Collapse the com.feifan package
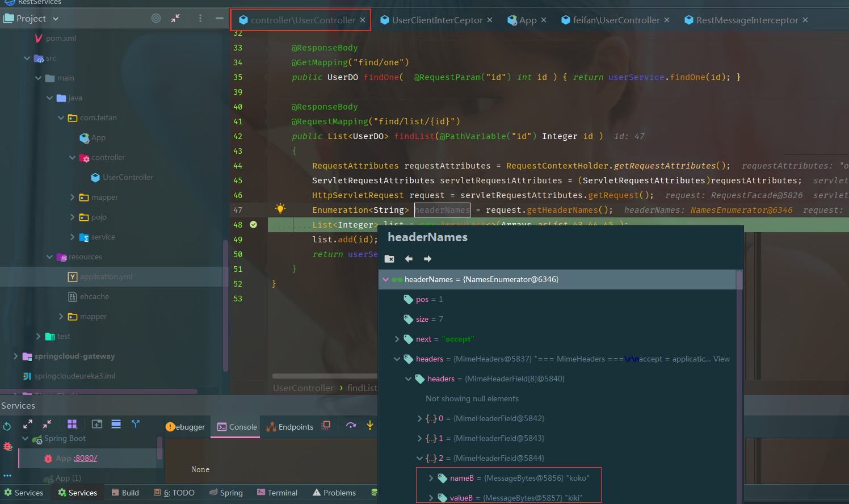 tap(61, 117)
